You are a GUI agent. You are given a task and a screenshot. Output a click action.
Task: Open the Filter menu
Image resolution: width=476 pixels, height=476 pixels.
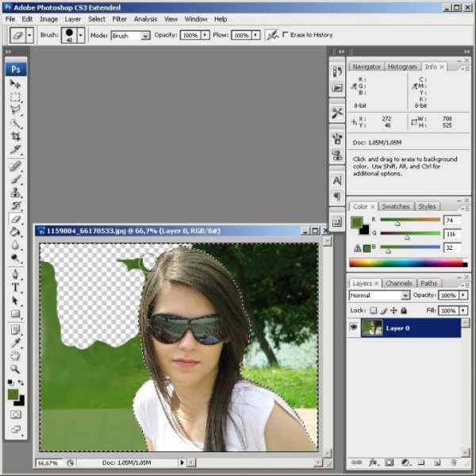pos(119,19)
